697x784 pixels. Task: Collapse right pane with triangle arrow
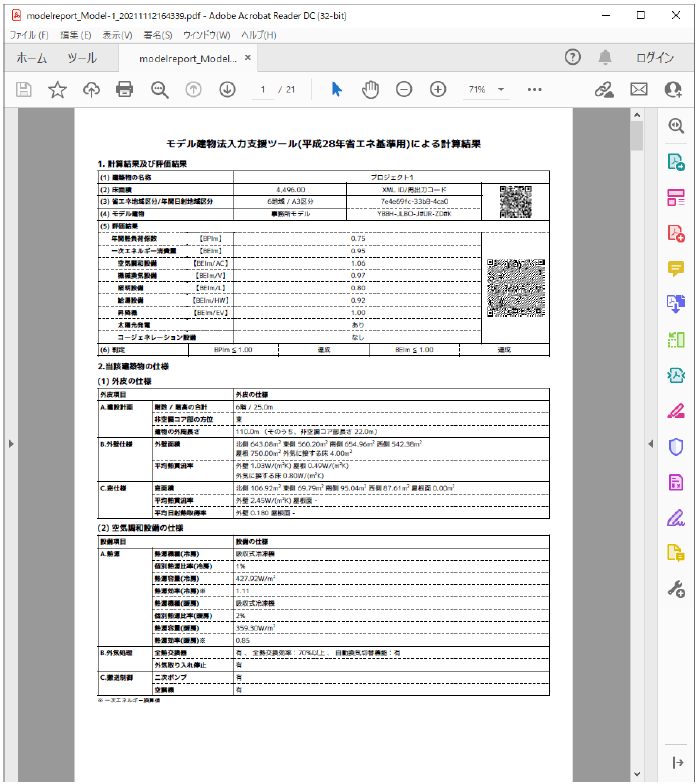[x=650, y=444]
